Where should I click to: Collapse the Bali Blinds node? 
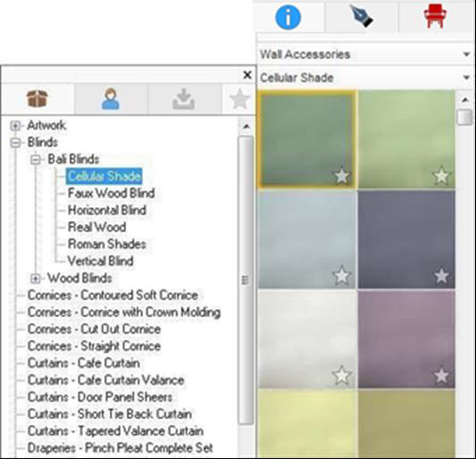[36, 159]
